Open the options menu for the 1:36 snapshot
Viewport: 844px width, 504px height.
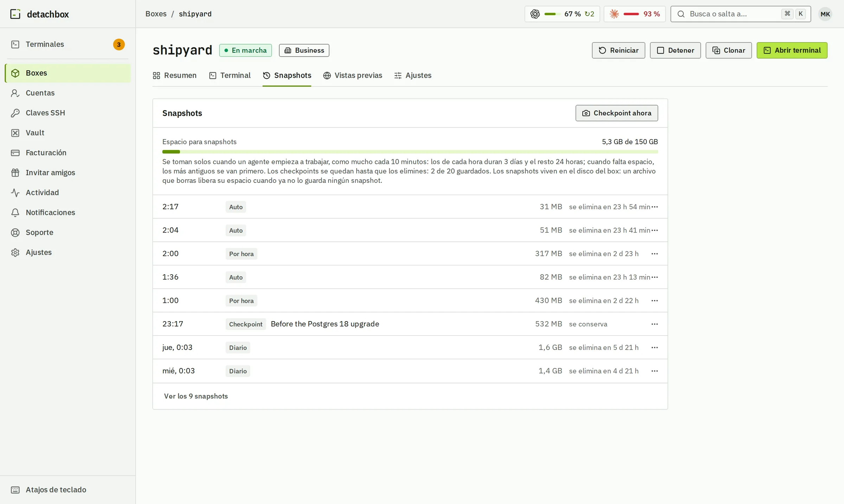point(654,277)
